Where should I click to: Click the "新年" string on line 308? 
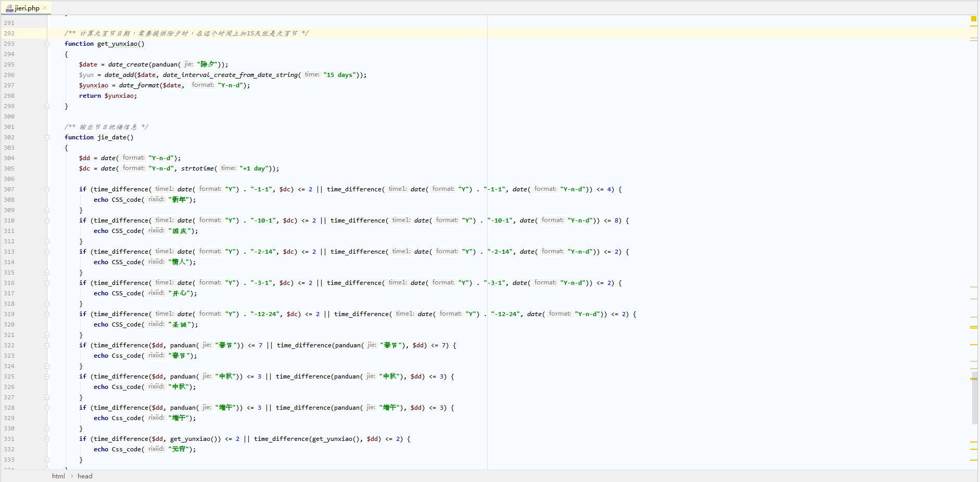(179, 200)
